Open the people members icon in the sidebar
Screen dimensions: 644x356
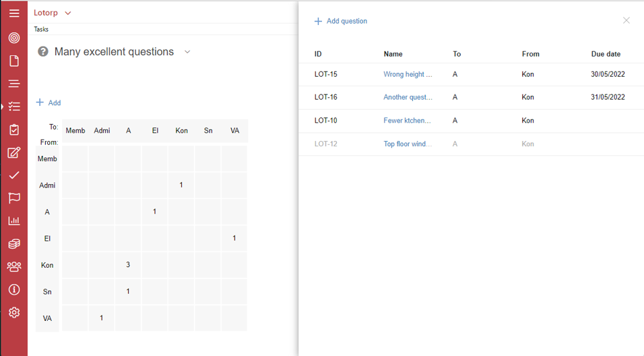pos(14,267)
